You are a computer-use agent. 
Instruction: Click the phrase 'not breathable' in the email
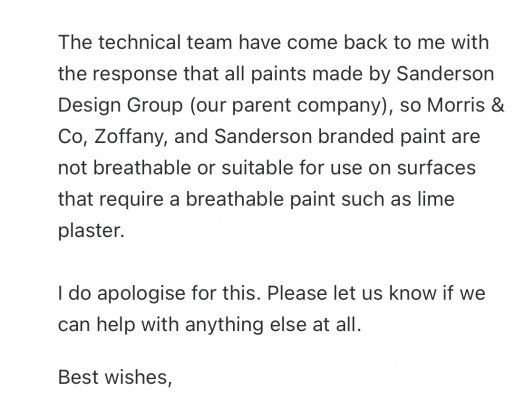125,168
